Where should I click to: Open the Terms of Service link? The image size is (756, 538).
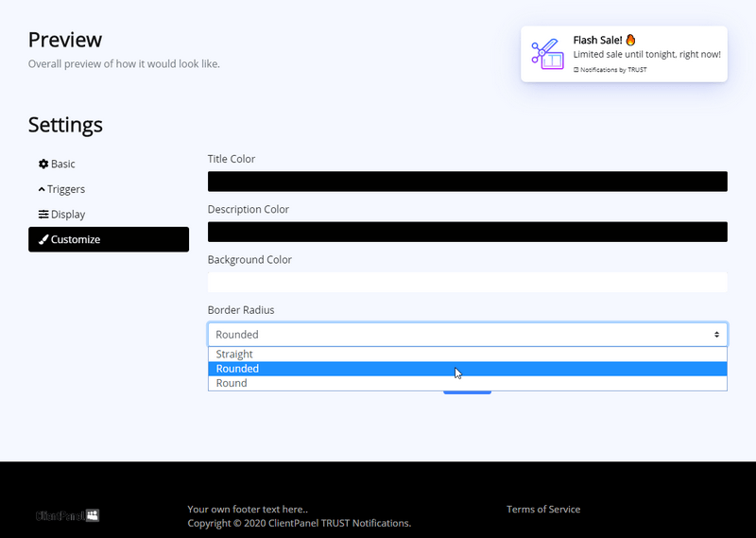(x=543, y=510)
